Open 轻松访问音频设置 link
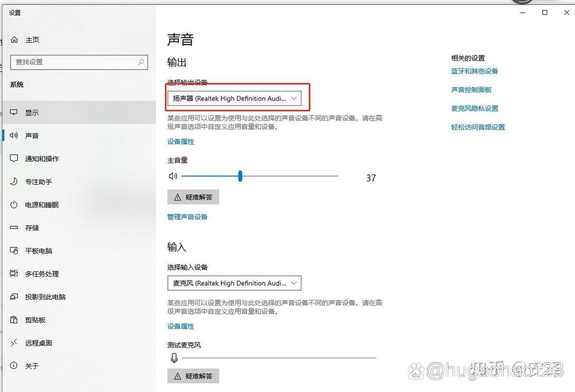Image resolution: width=575 pixels, height=392 pixels. [478, 127]
